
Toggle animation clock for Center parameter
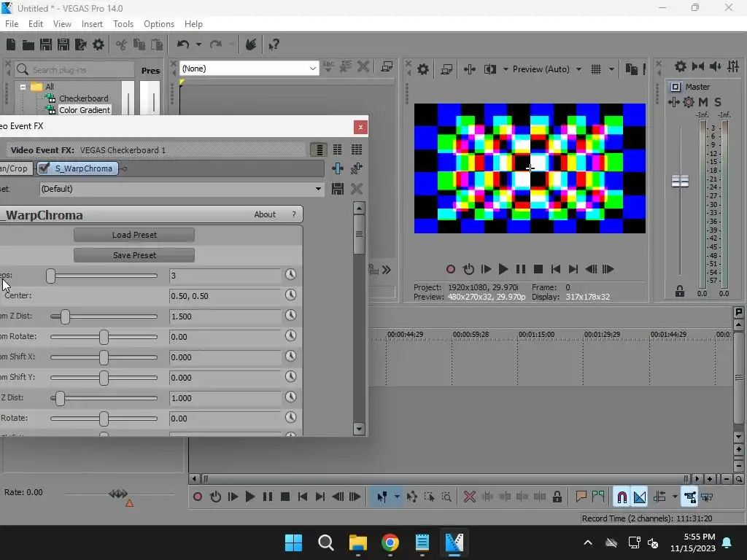(290, 295)
